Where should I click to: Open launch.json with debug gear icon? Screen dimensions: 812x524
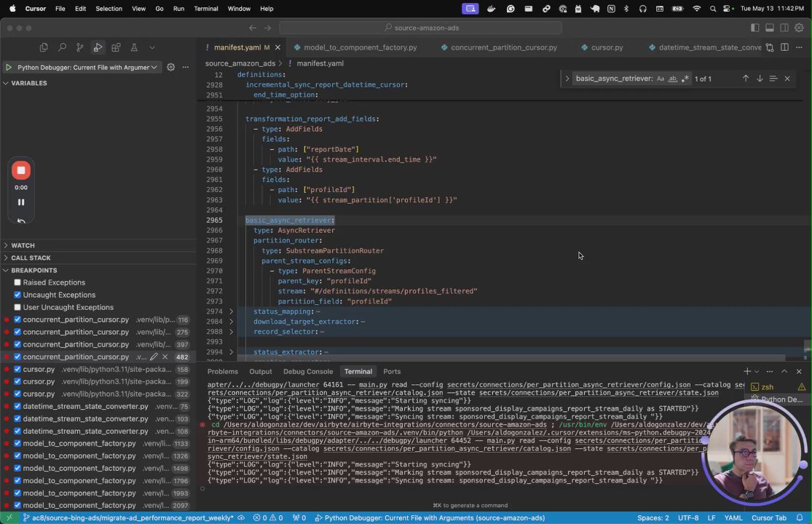(170, 67)
